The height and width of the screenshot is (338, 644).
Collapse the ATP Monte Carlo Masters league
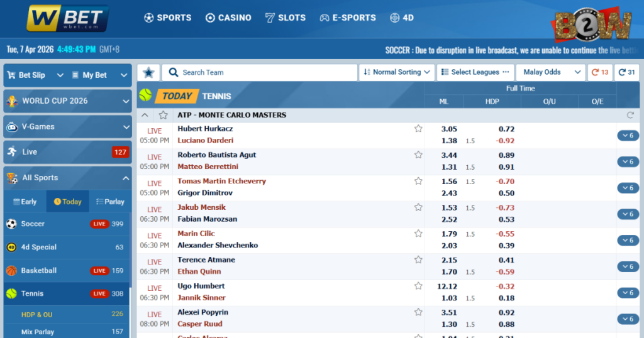(x=145, y=115)
